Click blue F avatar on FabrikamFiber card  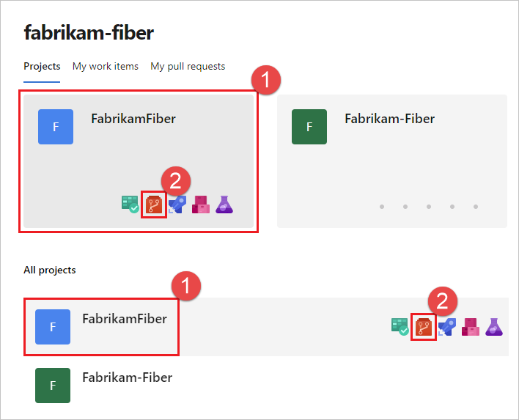point(56,127)
